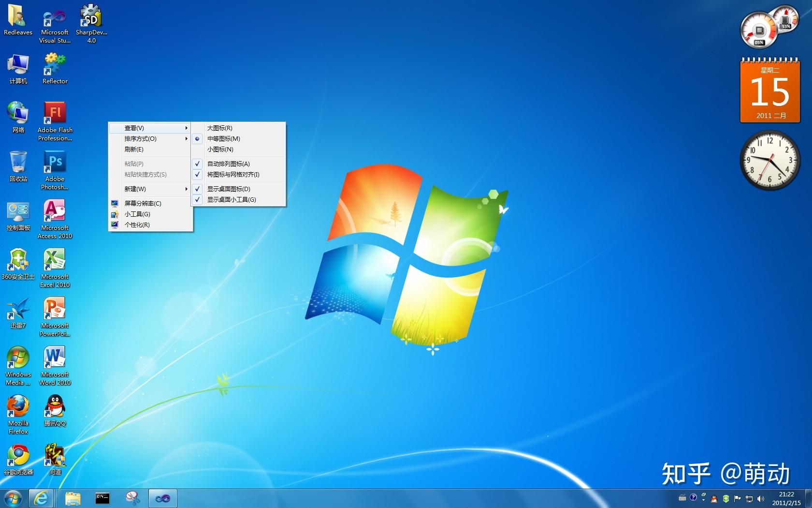812x508 pixels.
Task: Click the analog clock gadget
Action: (x=770, y=160)
